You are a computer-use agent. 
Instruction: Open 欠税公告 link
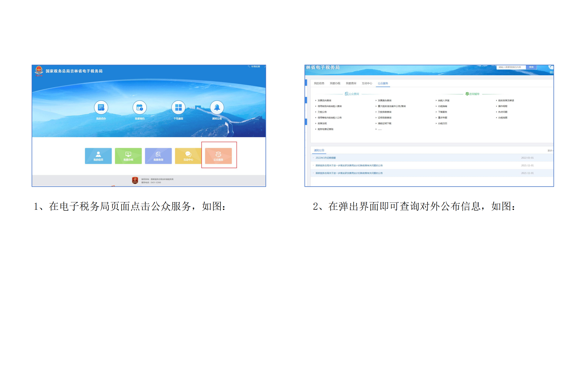pyautogui.click(x=322, y=112)
